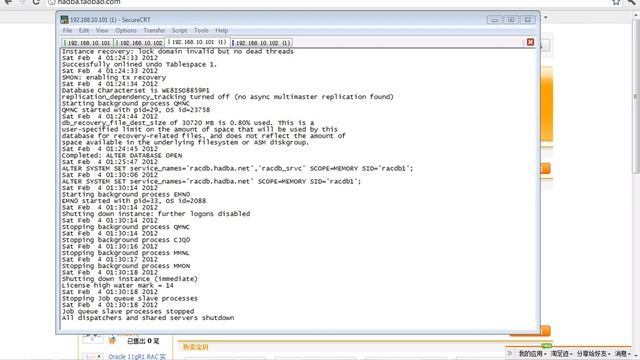This screenshot has height=360, width=640.
Task: Open the View menu
Action: (x=102, y=31)
